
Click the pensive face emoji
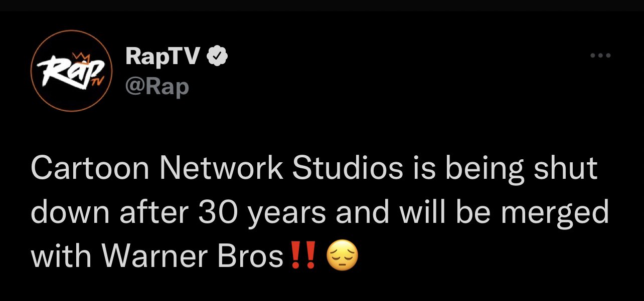tap(343, 256)
